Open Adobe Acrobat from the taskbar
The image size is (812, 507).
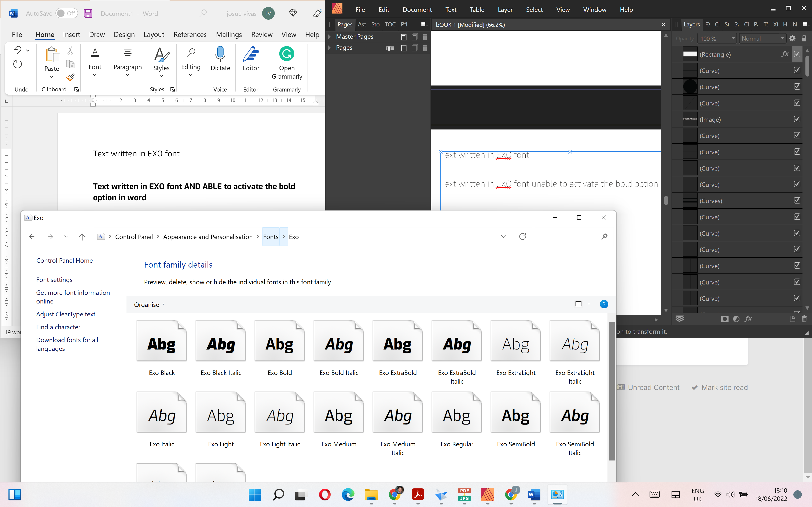418,495
